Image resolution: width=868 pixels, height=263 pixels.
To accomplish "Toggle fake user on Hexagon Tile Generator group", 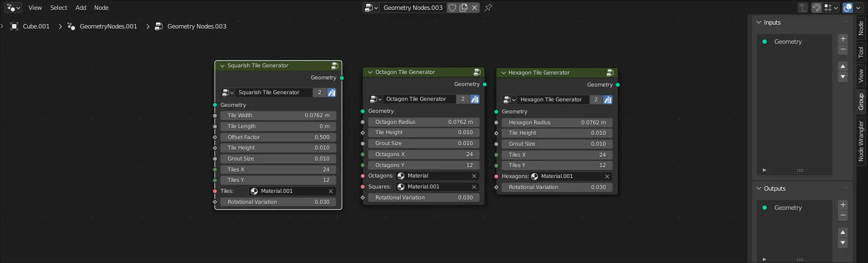I will click(x=607, y=100).
